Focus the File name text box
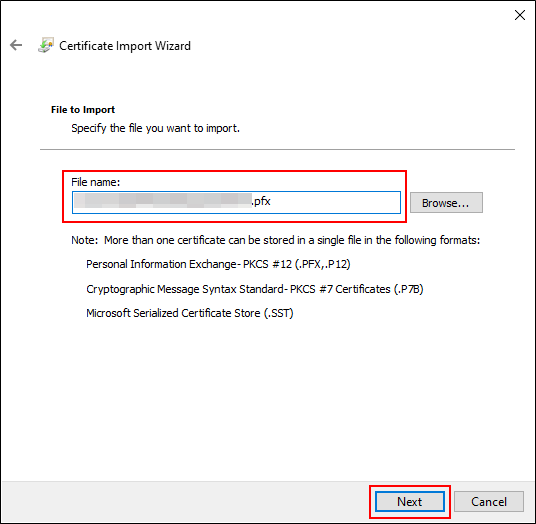536x524 pixels. (x=236, y=202)
